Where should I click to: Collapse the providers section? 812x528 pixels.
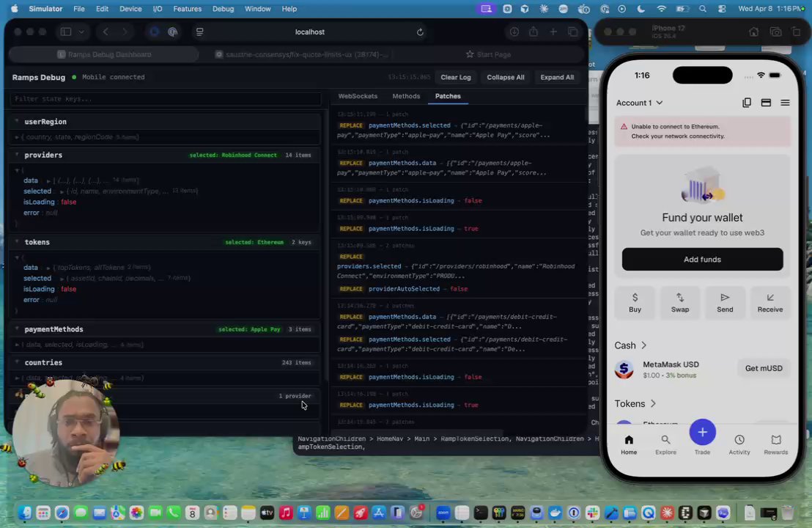pos(17,155)
